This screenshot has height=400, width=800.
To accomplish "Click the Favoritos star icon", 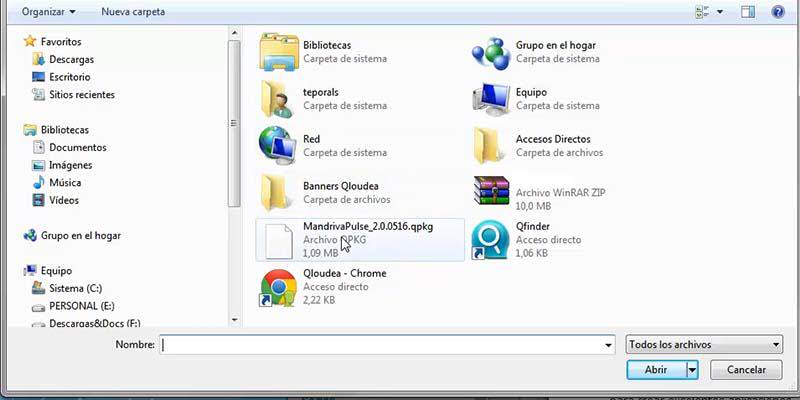I will click(30, 41).
